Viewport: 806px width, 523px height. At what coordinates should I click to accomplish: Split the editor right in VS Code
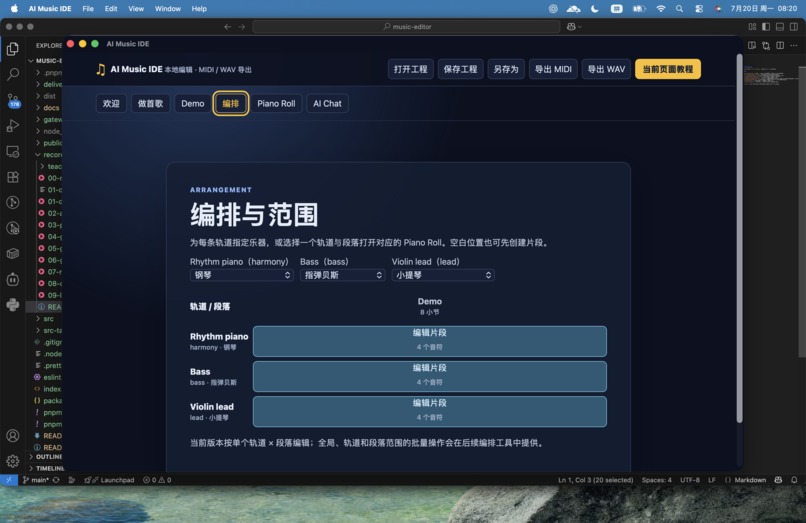780,45
